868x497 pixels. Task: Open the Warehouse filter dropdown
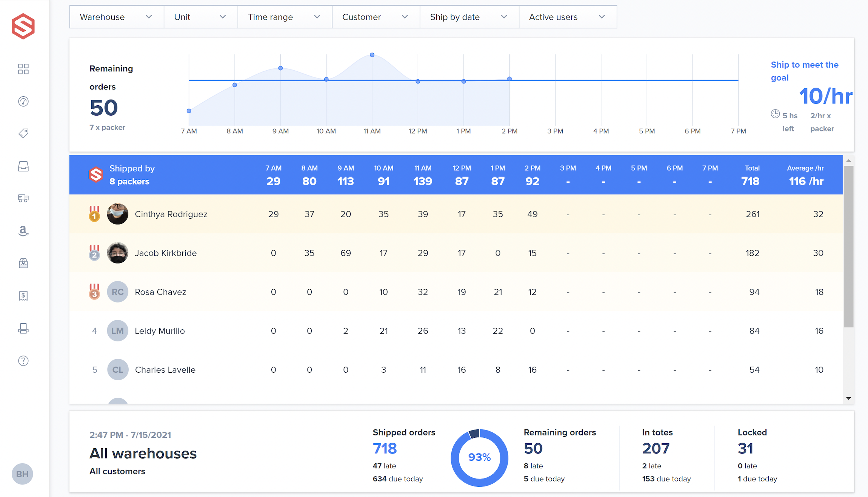point(116,17)
